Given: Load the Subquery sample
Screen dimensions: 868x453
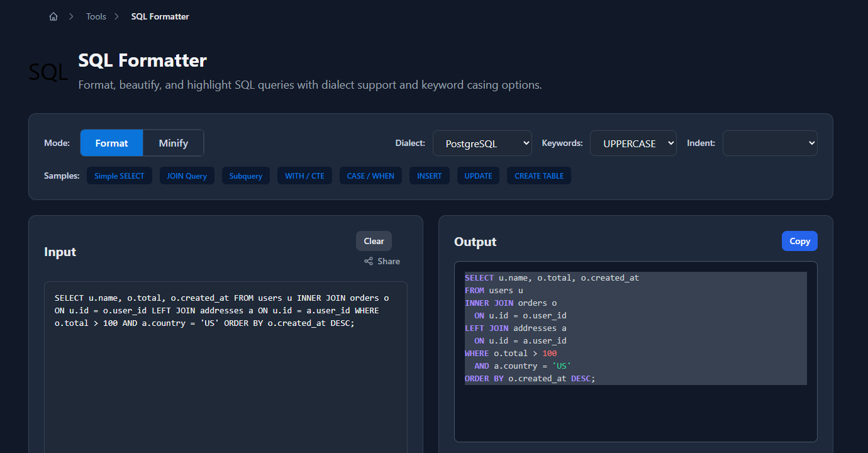Looking at the screenshot, I should pos(246,176).
